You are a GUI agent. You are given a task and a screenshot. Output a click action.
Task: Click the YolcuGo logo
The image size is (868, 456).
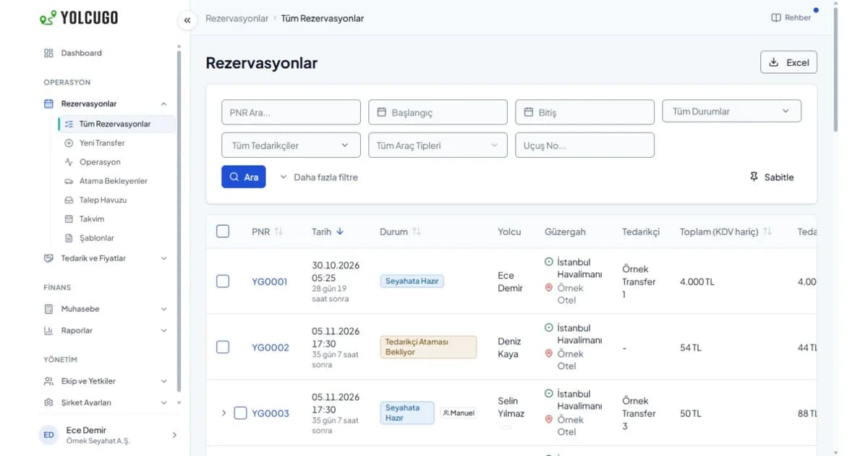pyautogui.click(x=80, y=18)
